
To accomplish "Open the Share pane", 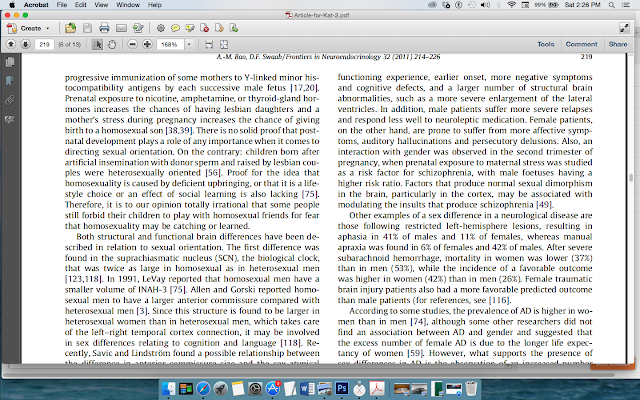I will (618, 44).
